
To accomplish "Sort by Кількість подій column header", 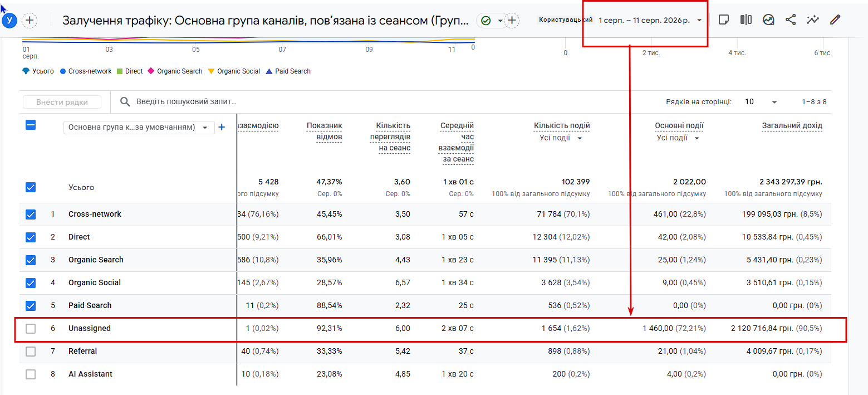I will 562,126.
